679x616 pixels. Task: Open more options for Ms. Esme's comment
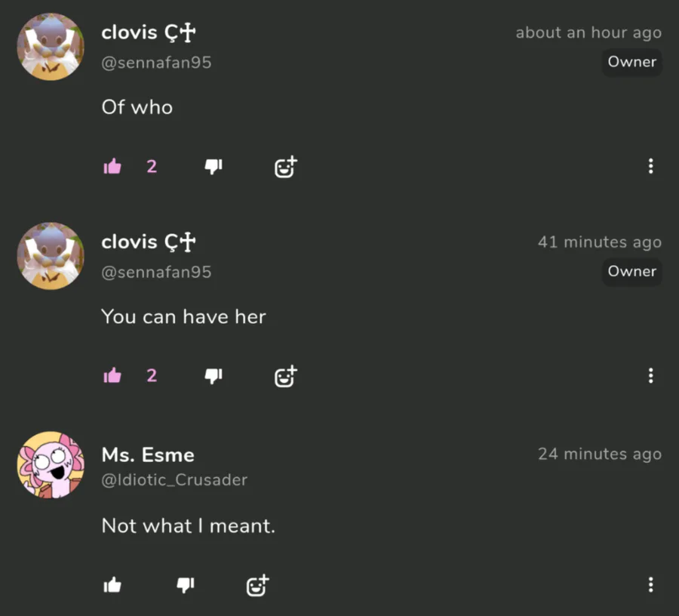pyautogui.click(x=650, y=585)
